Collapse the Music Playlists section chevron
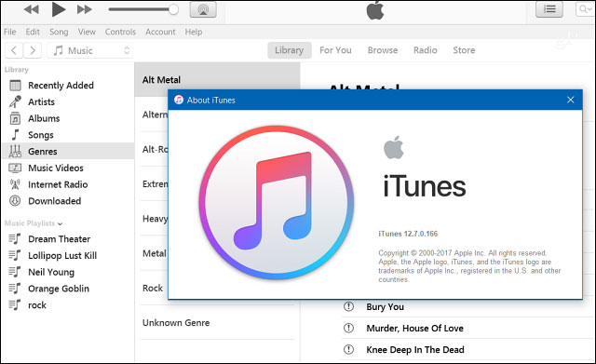This screenshot has width=596, height=364. click(60, 223)
